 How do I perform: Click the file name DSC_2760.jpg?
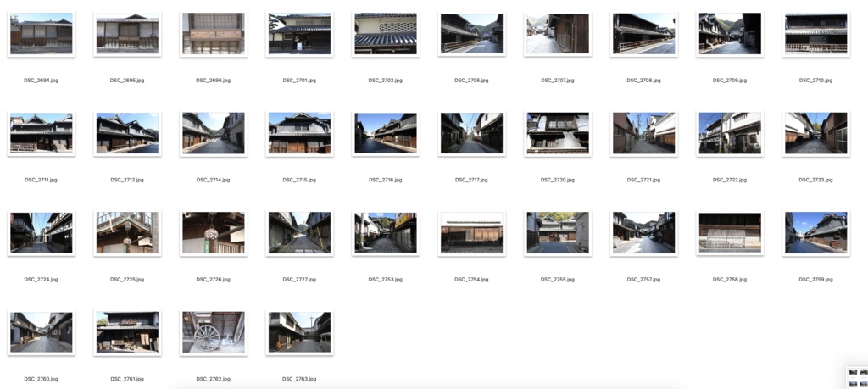point(41,379)
